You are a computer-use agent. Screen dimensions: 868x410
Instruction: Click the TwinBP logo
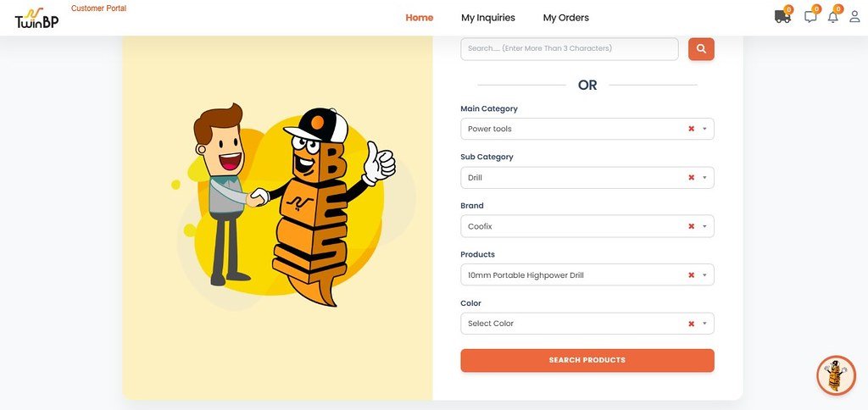(36, 19)
